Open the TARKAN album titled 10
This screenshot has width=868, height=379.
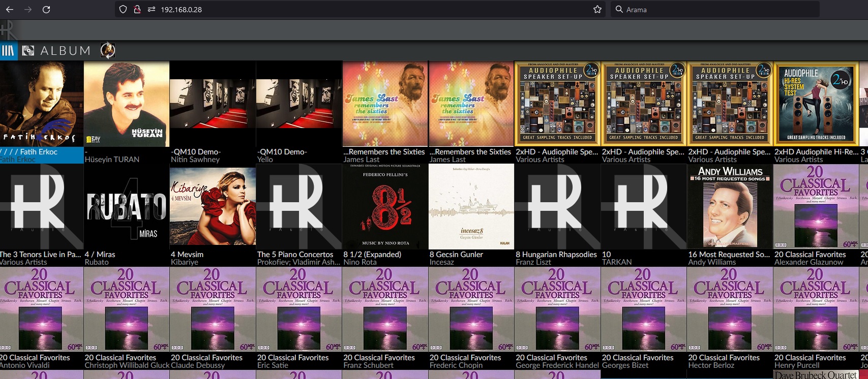click(x=644, y=207)
